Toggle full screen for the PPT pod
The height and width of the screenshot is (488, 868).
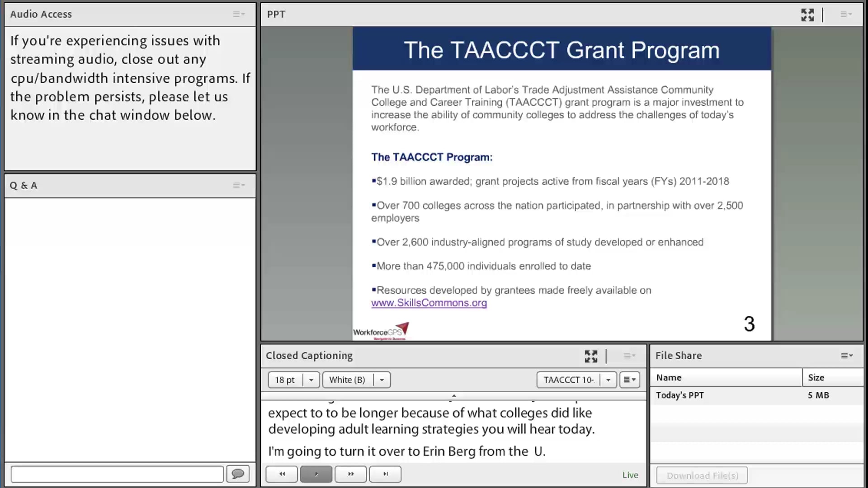[x=807, y=14]
